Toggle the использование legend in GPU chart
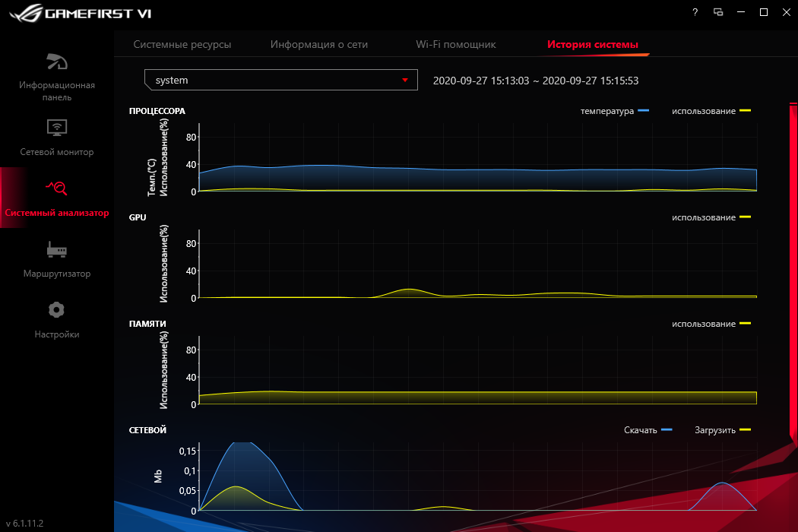This screenshot has width=798, height=532. pyautogui.click(x=711, y=217)
